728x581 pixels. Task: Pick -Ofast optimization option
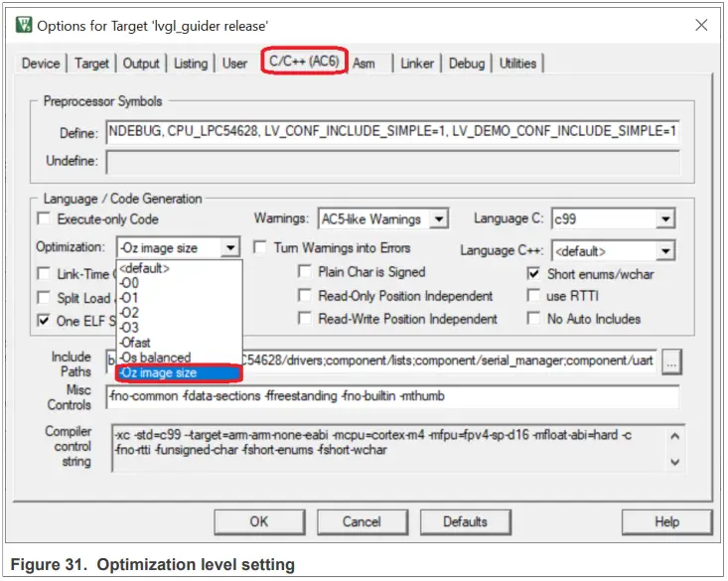coord(179,343)
